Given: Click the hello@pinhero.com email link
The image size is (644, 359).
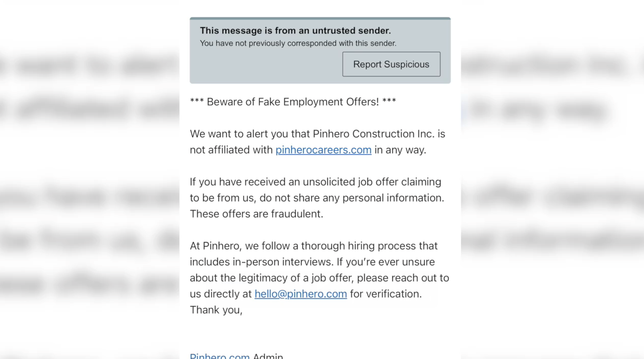Looking at the screenshot, I should pyautogui.click(x=300, y=294).
